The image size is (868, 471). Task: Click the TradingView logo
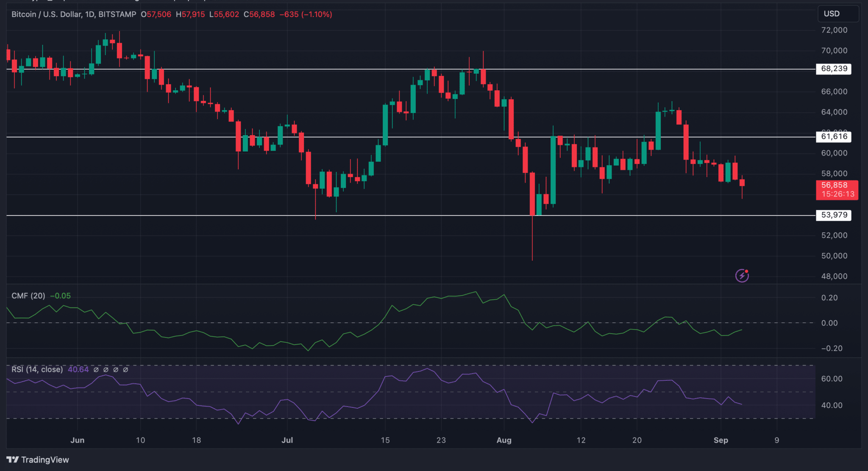click(x=38, y=460)
